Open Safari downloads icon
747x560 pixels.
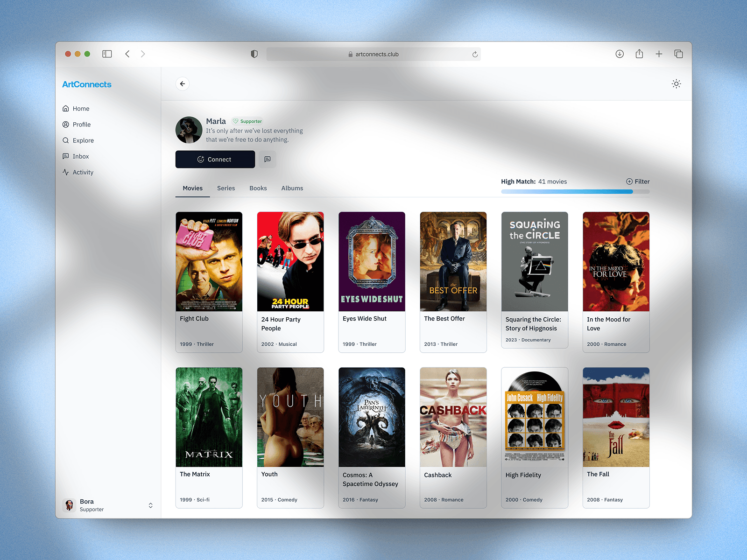[x=620, y=54]
